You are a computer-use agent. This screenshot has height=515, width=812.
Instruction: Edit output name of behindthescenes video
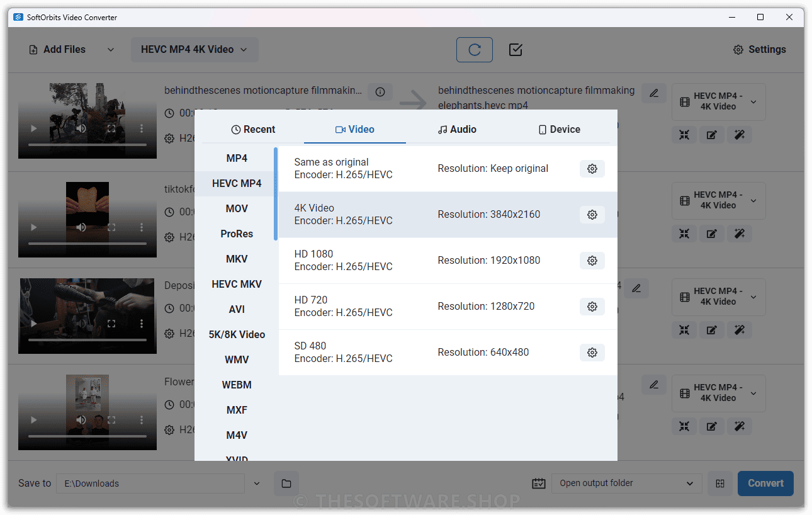[654, 93]
